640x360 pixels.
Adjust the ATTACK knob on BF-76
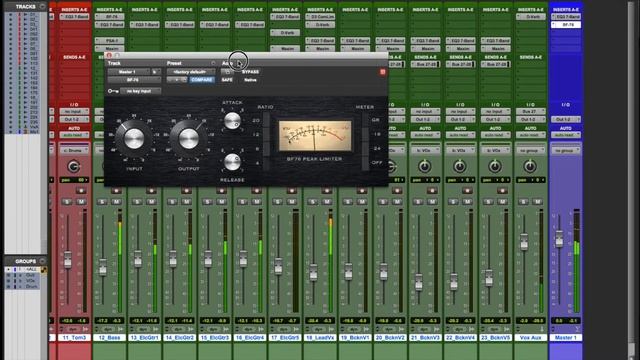pos(232,121)
